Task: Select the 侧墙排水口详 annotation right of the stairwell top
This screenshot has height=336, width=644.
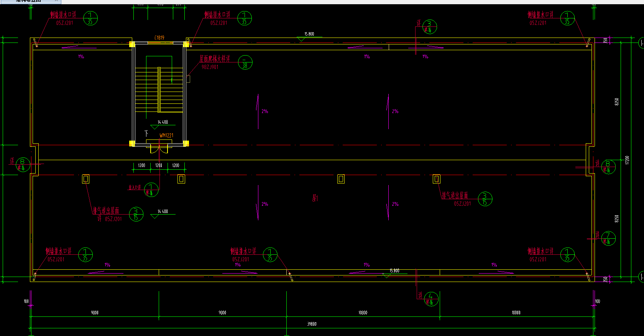Action: click(x=217, y=15)
